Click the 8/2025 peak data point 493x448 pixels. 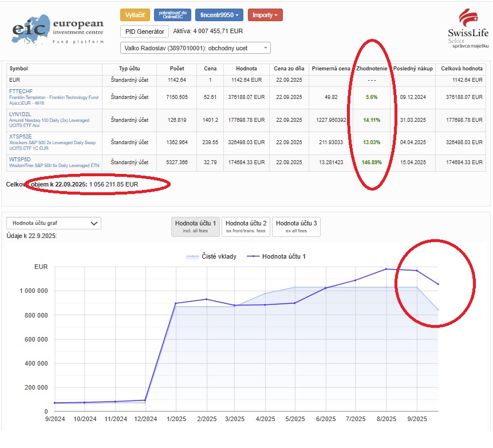click(386, 269)
